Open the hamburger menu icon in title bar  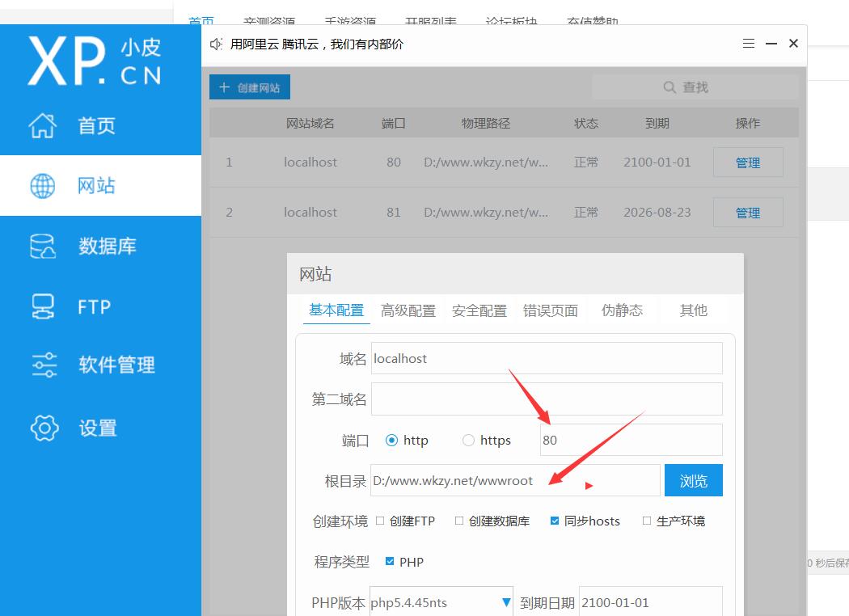pyautogui.click(x=749, y=44)
